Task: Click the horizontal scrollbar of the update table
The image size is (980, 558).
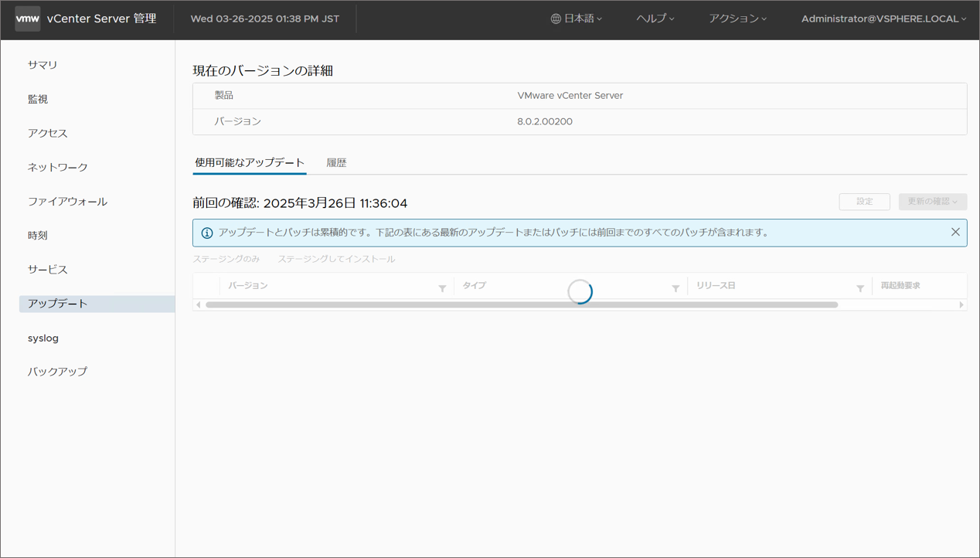Action: click(522, 305)
